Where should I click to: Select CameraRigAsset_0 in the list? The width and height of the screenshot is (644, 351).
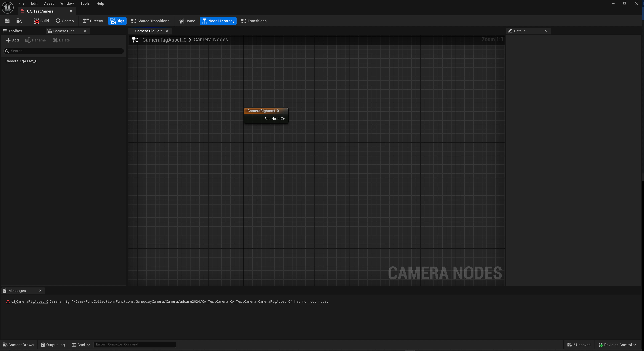pos(21,61)
